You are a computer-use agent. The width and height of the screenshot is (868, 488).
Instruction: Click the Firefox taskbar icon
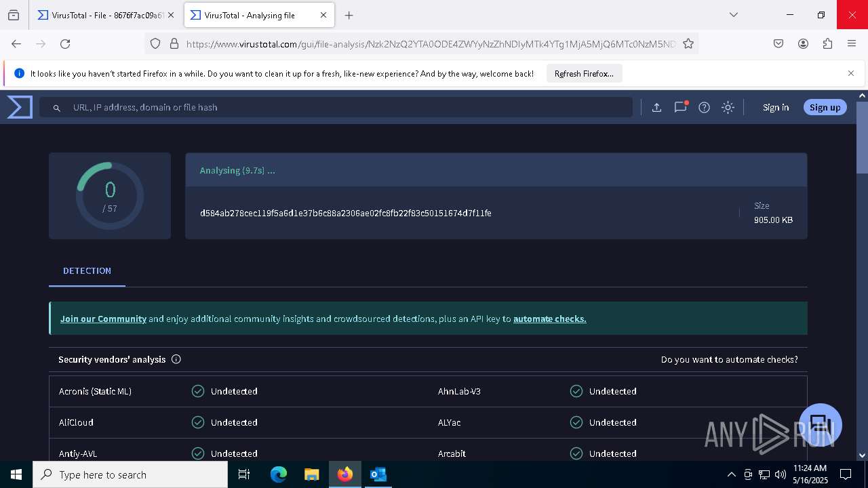(x=345, y=474)
